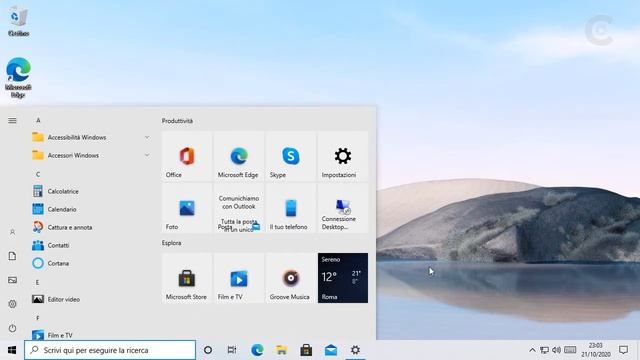Open Task View on taskbar
The image size is (640, 360).
coord(232,350)
